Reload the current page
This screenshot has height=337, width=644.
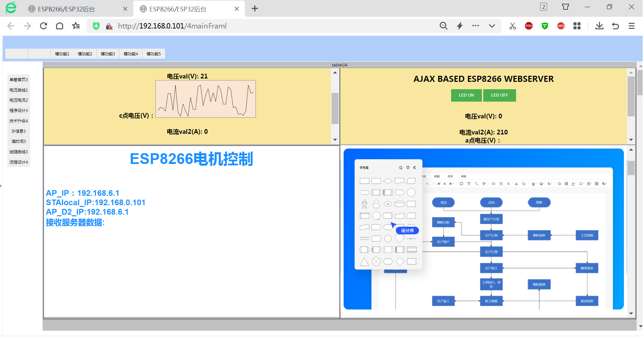click(44, 26)
